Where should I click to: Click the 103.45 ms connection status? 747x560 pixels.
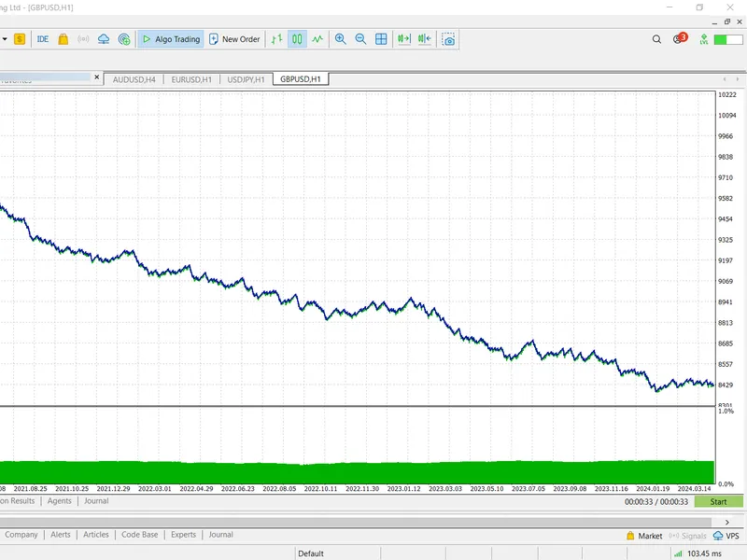(x=698, y=553)
